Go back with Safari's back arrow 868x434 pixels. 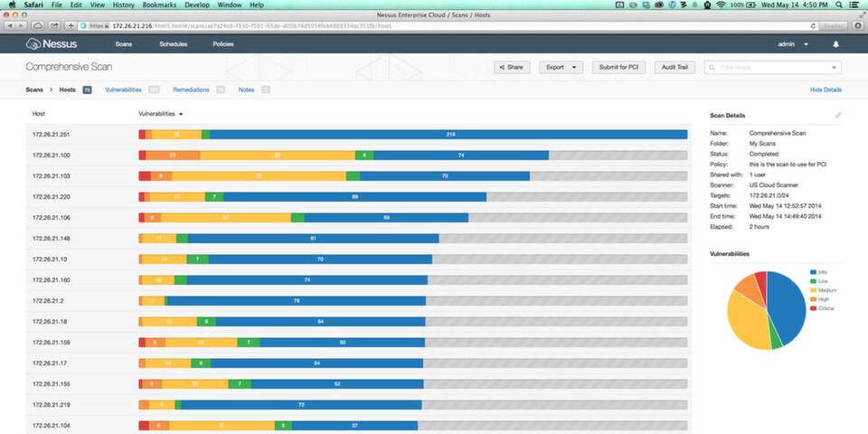pos(11,25)
